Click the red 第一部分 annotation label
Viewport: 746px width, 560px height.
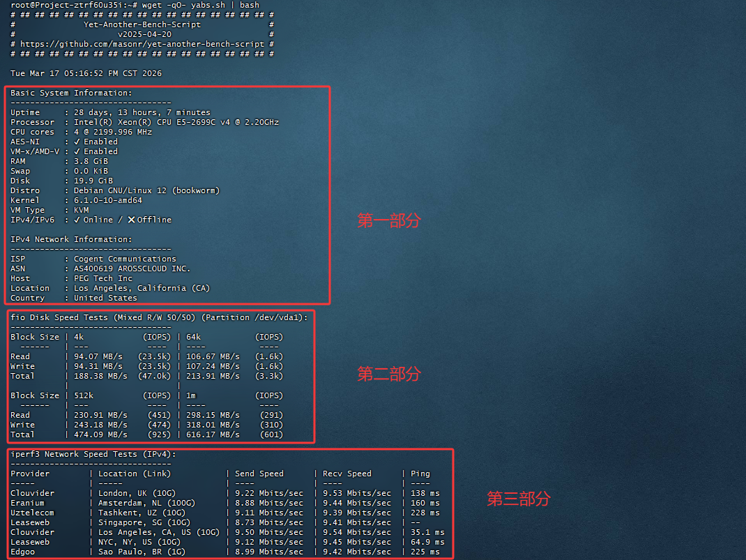389,221
